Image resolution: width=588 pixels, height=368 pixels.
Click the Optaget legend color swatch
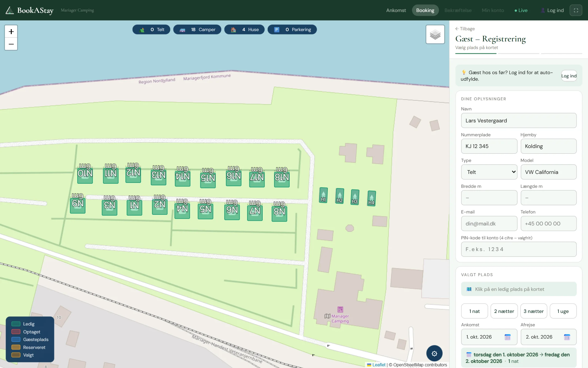coord(16,332)
